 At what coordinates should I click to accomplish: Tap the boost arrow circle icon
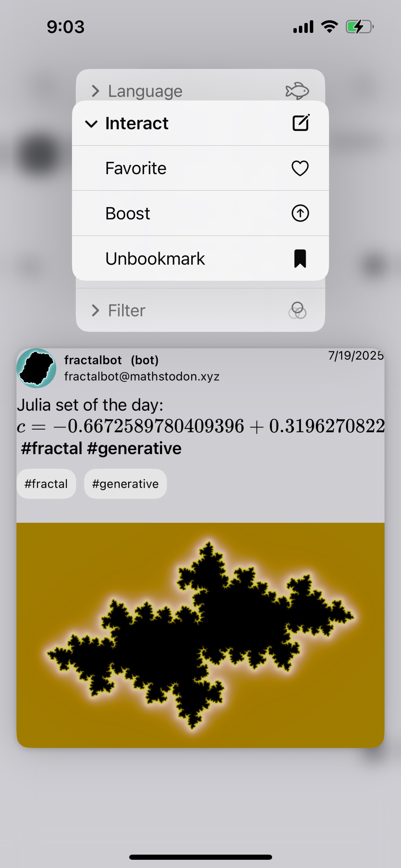300,213
